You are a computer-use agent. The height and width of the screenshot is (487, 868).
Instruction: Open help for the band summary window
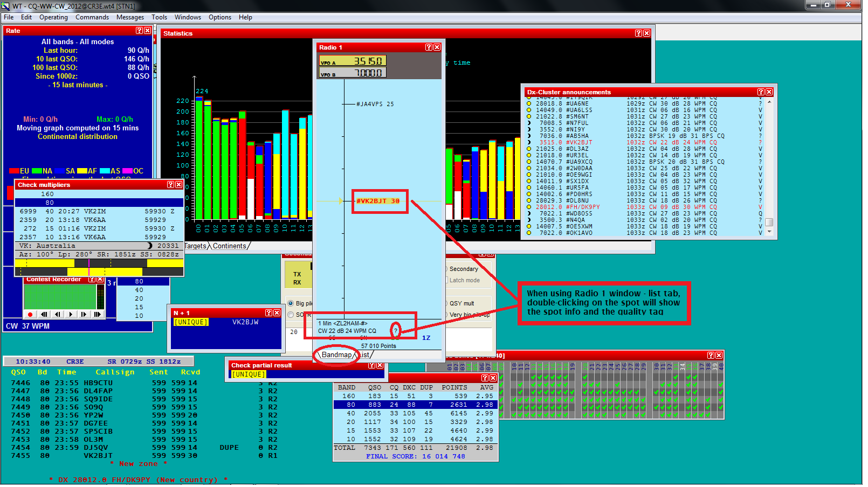[x=485, y=378]
